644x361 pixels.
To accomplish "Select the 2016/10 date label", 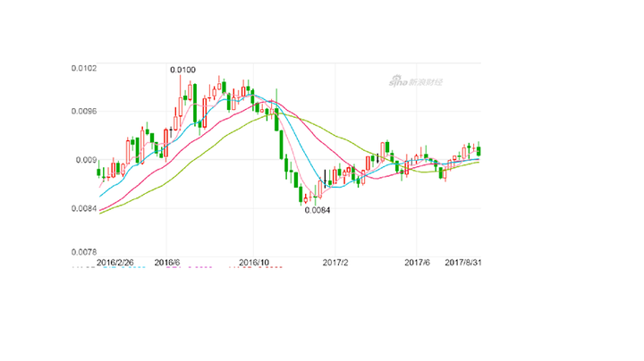I will [254, 263].
